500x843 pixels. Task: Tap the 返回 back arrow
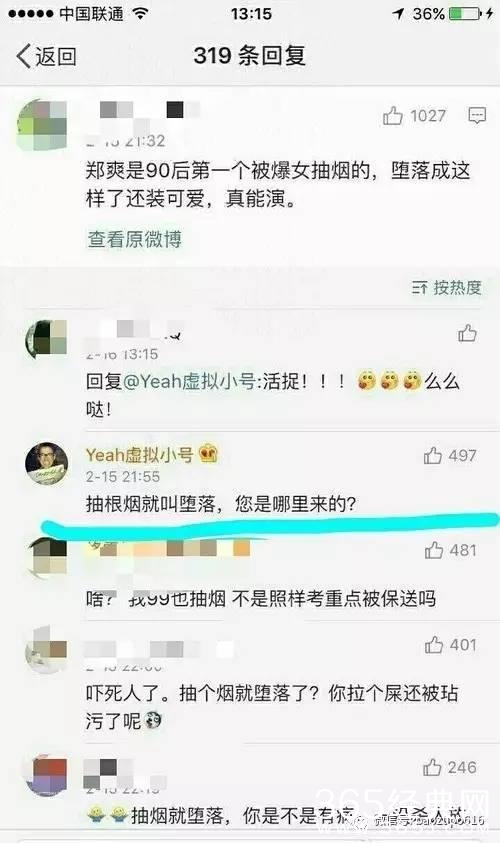(46, 56)
